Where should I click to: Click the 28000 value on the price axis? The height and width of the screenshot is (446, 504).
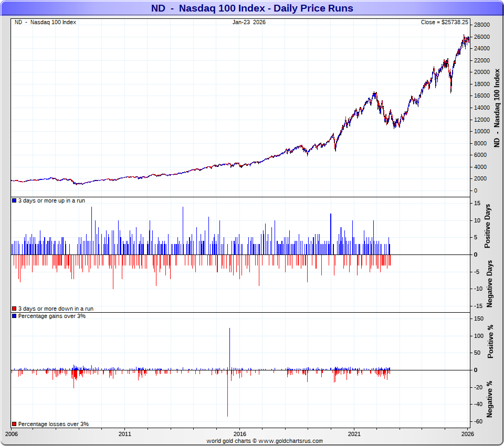click(x=482, y=25)
